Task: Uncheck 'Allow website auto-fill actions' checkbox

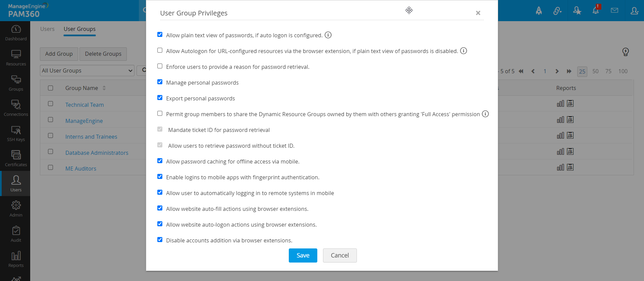Action: coord(160,208)
